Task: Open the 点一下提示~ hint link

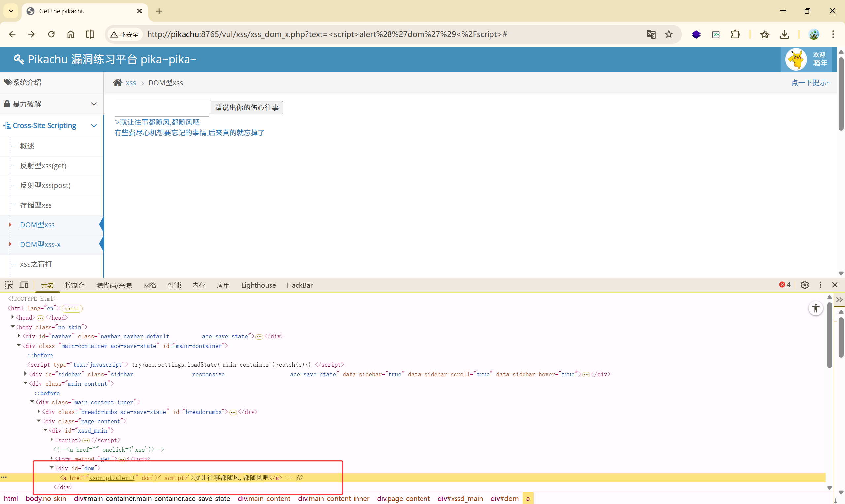Action: [x=810, y=83]
